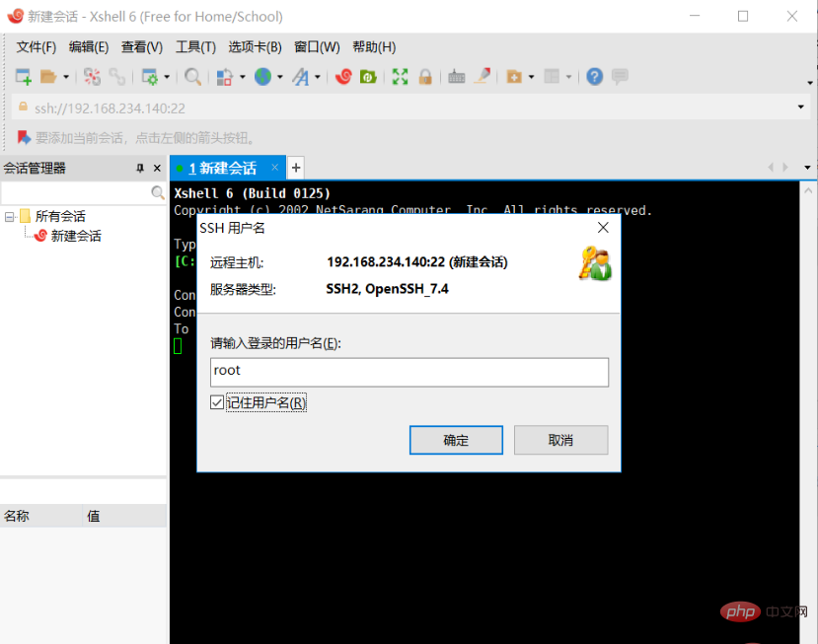Viewport: 818px width, 644px height.
Task: Click the globe encoding icon
Action: 262,77
